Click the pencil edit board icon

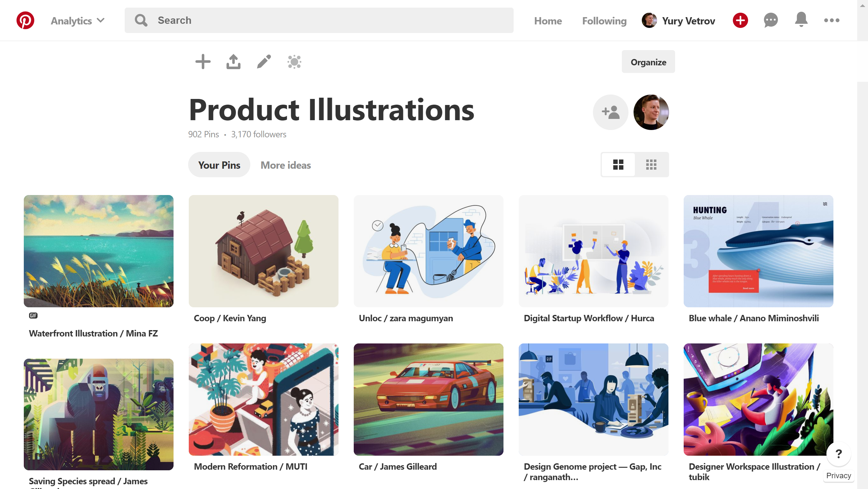click(264, 62)
